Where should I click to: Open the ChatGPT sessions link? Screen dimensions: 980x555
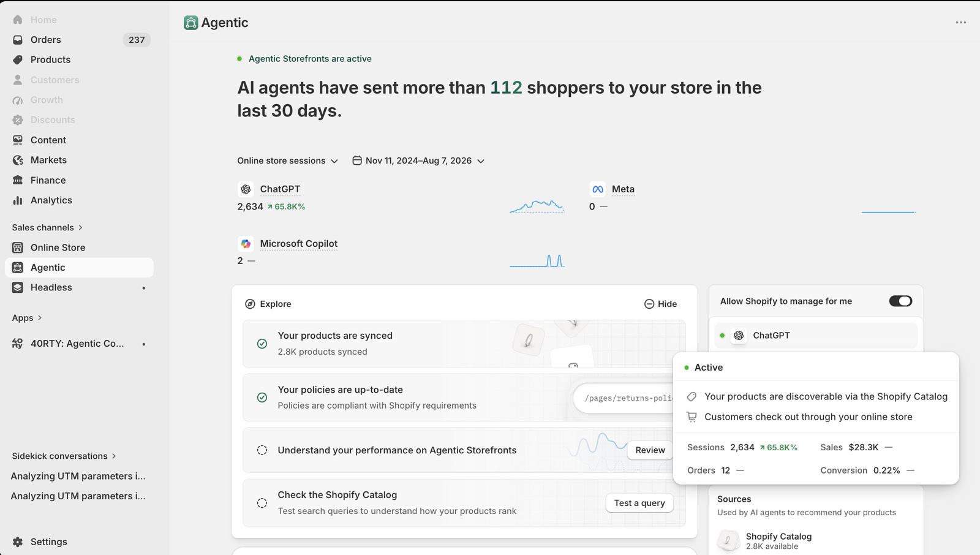280,189
